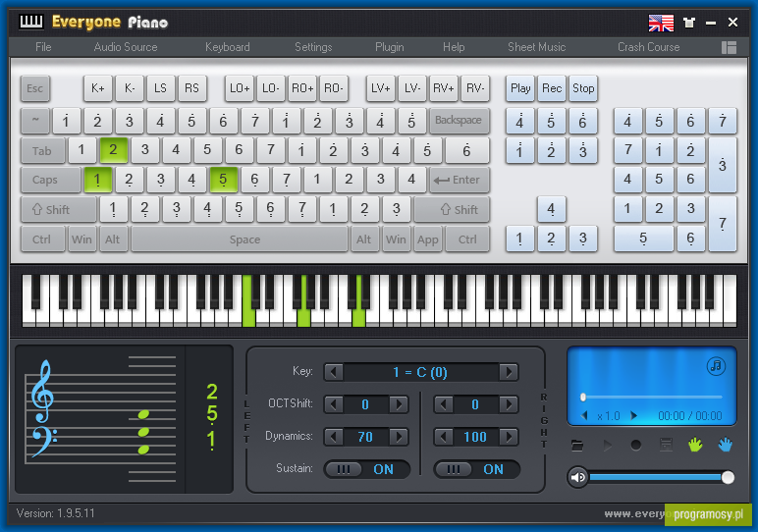The image size is (758, 532).
Task: Click the Play button on the keyboard panel
Action: pos(520,88)
